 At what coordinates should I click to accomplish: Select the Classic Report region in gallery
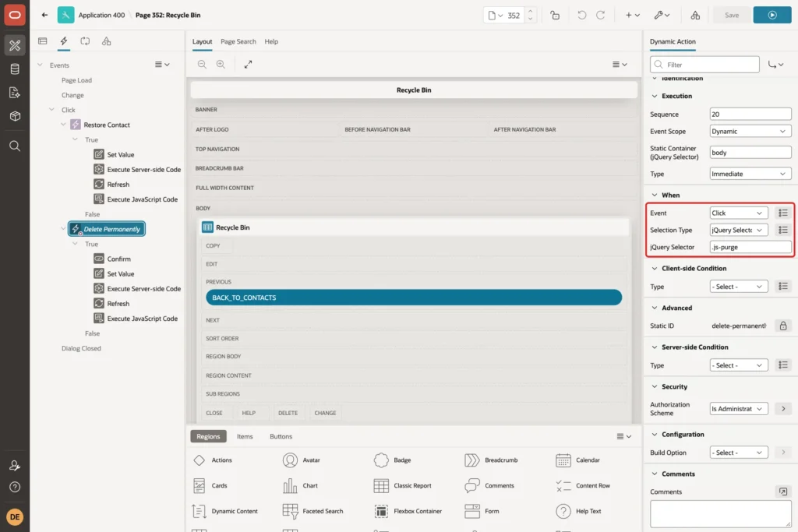(403, 486)
